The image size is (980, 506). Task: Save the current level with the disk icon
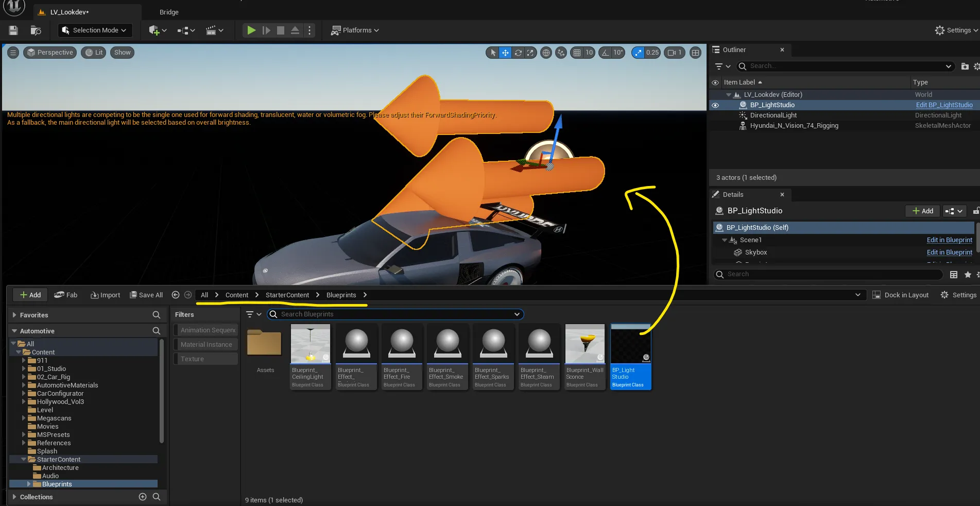point(13,30)
